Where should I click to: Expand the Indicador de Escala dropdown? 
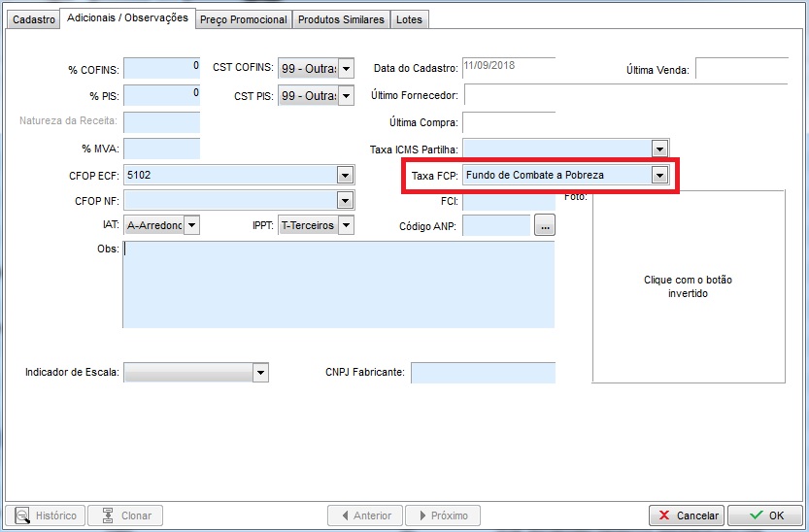[259, 373]
